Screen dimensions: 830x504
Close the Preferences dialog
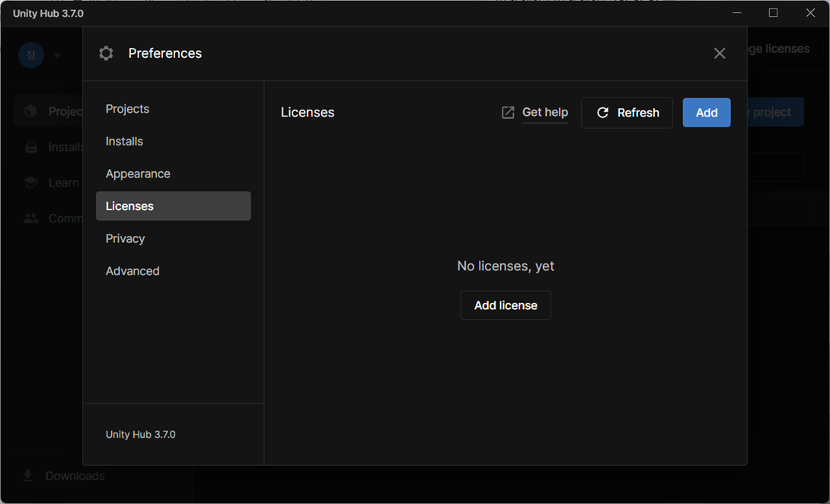(720, 53)
